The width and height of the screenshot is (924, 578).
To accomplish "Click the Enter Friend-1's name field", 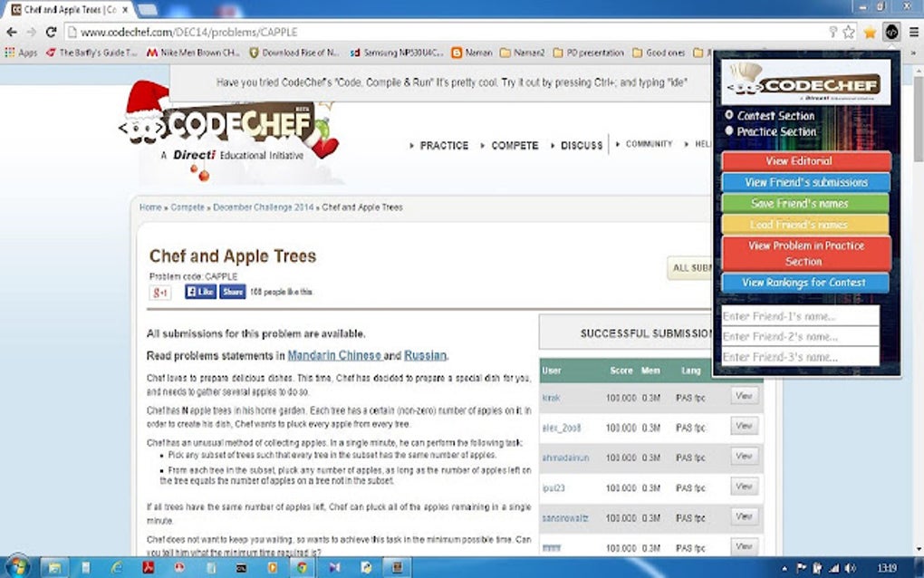I will [x=798, y=315].
